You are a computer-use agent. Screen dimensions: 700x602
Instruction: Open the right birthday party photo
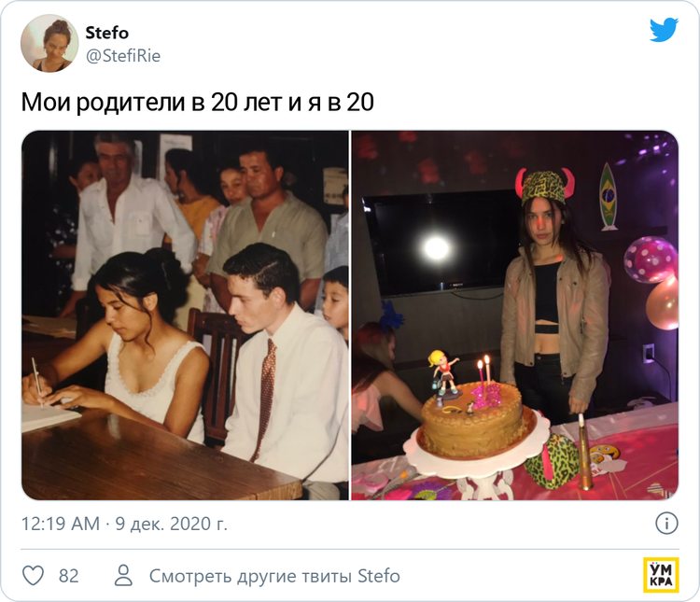(x=514, y=315)
